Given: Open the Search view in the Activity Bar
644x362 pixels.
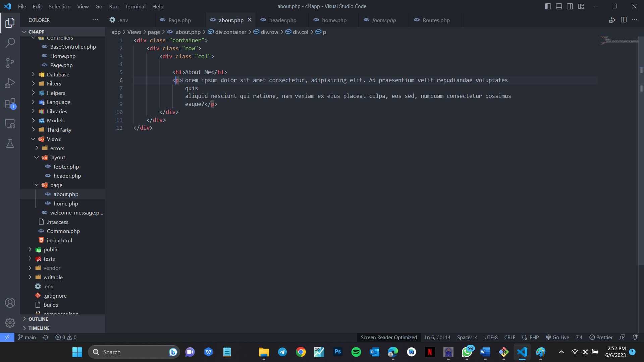Looking at the screenshot, I should click(10, 43).
